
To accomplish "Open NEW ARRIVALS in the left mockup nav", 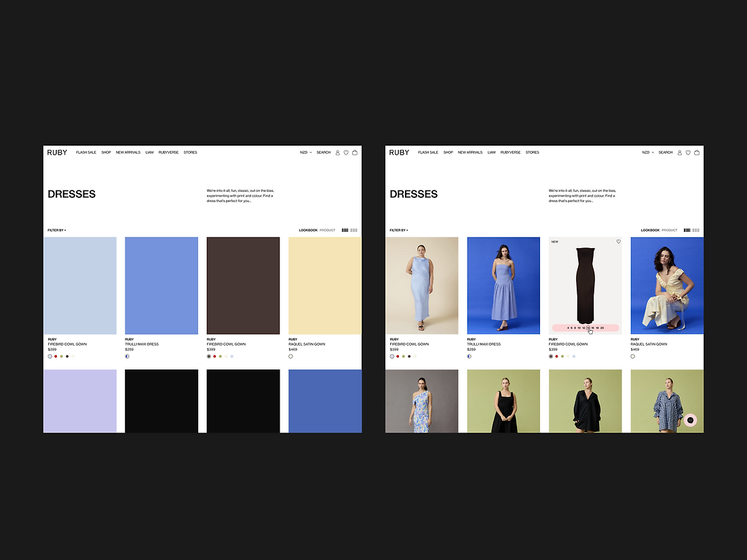I will 128,153.
